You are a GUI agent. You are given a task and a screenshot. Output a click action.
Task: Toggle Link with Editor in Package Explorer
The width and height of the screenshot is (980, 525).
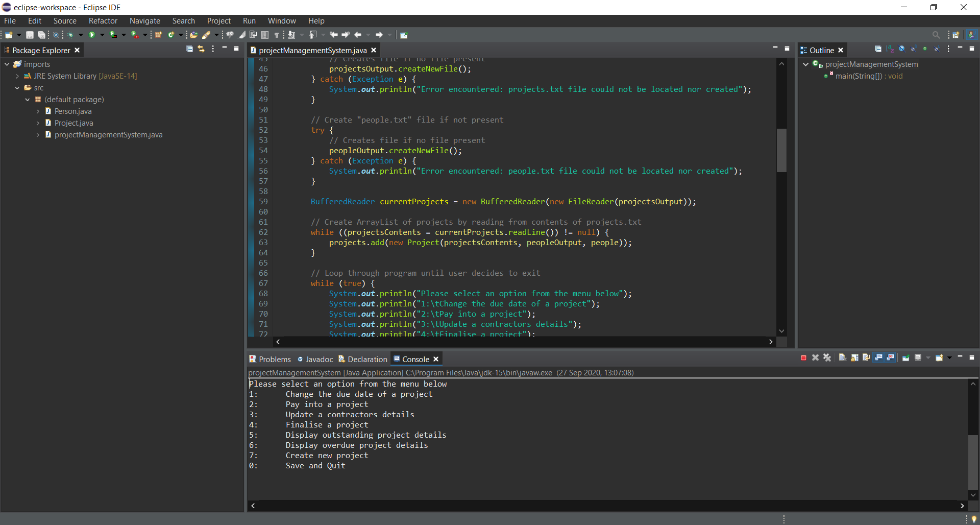201,49
